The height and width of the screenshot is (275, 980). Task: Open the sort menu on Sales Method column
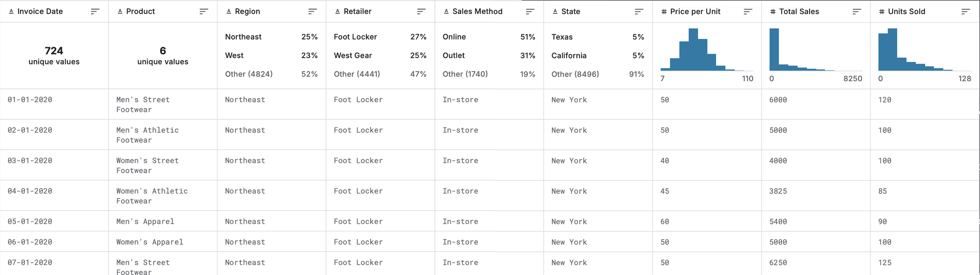[529, 12]
